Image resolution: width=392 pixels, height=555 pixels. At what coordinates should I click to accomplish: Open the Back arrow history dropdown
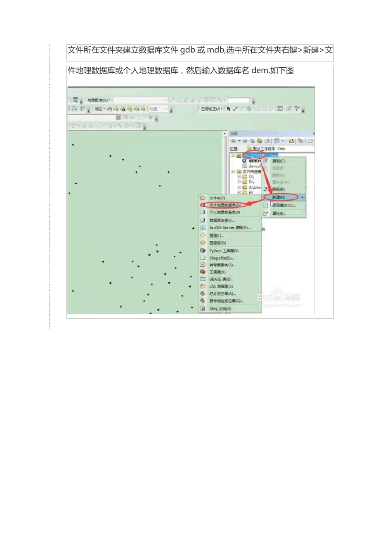tap(239, 141)
